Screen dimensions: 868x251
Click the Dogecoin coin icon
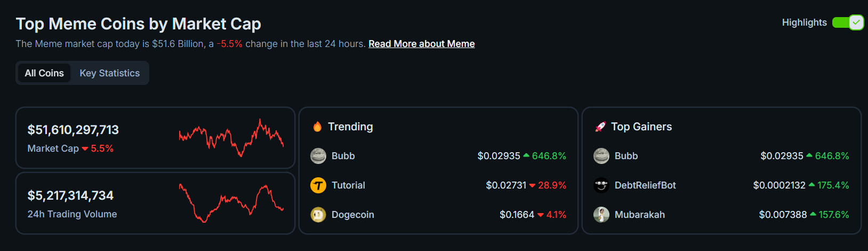tap(318, 215)
